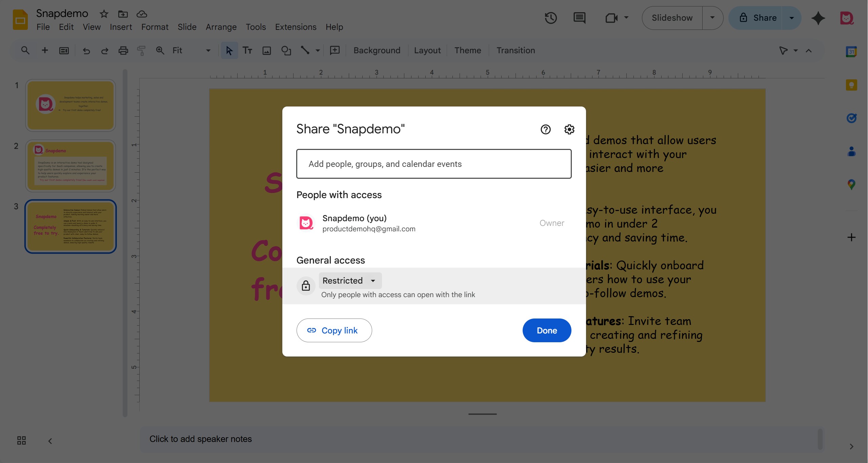
Task: Click Done to close share dialog
Action: click(547, 330)
